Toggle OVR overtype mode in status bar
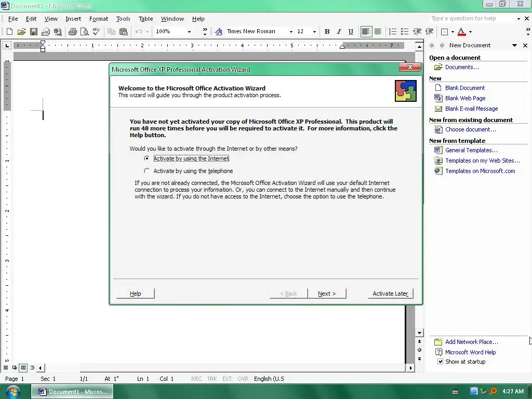This screenshot has height=399, width=532. coord(243,379)
